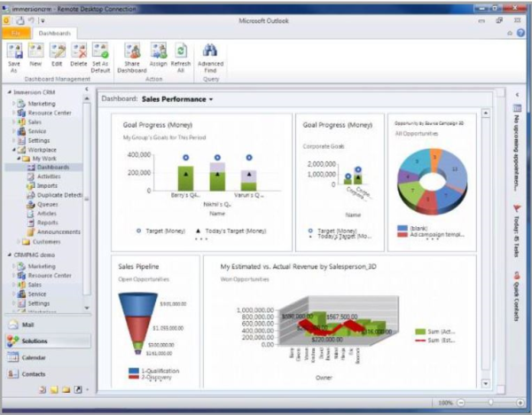
Task: Open Mail in the navigation pane
Action: tap(48, 325)
